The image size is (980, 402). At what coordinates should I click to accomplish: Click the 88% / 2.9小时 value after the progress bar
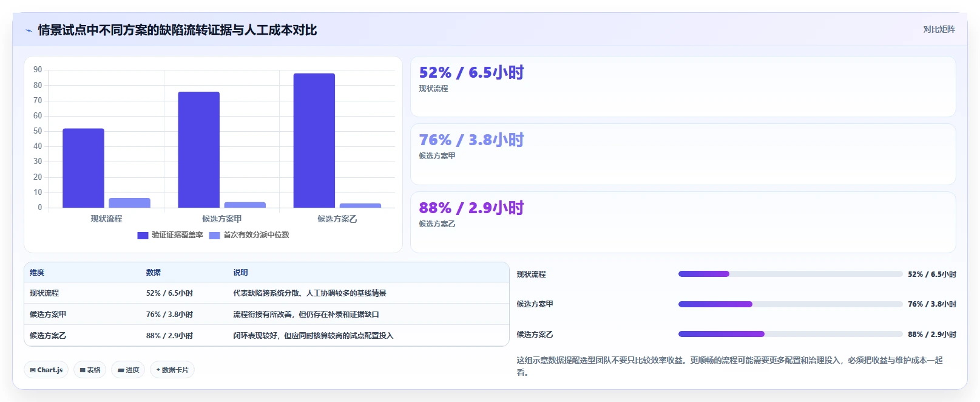[932, 335]
